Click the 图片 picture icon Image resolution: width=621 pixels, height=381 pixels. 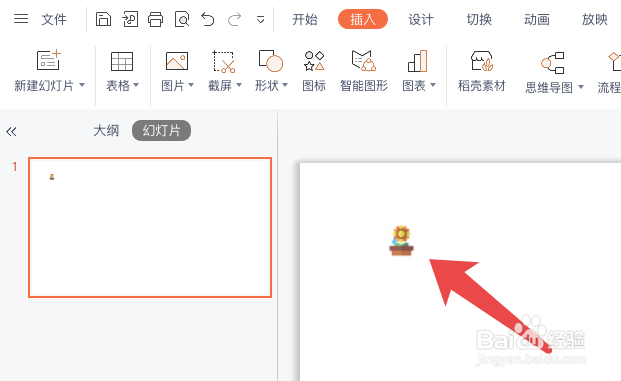point(177,61)
